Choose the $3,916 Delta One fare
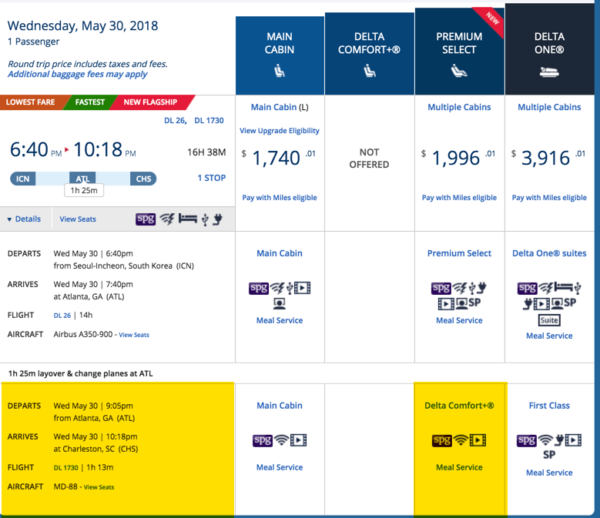The width and height of the screenshot is (600, 518). tap(549, 158)
